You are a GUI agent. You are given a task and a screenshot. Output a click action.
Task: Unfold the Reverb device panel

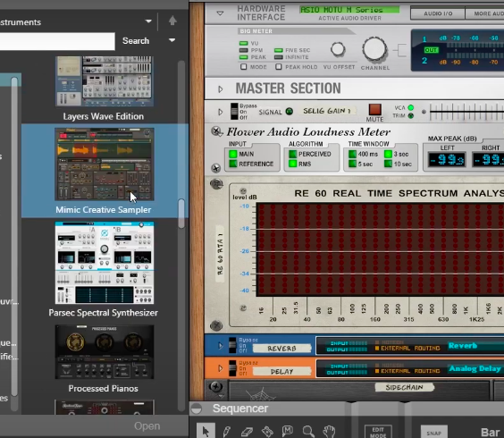click(221, 346)
